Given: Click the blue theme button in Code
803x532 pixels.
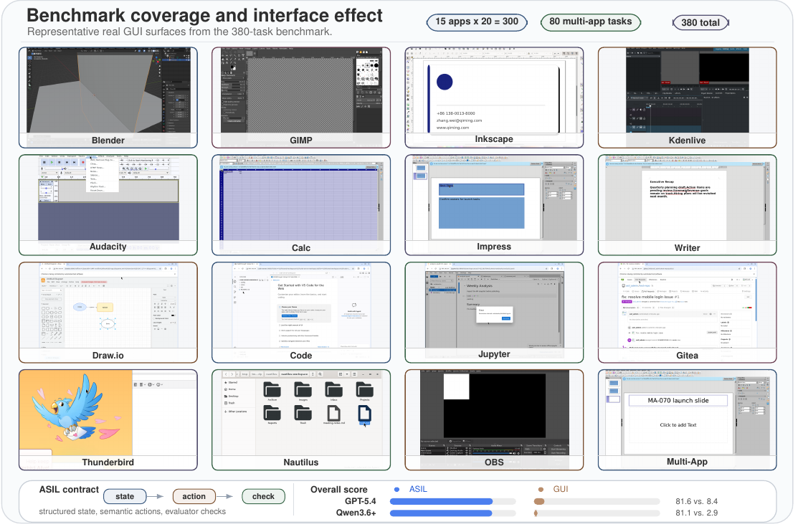Looking at the screenshot, I should click(289, 315).
